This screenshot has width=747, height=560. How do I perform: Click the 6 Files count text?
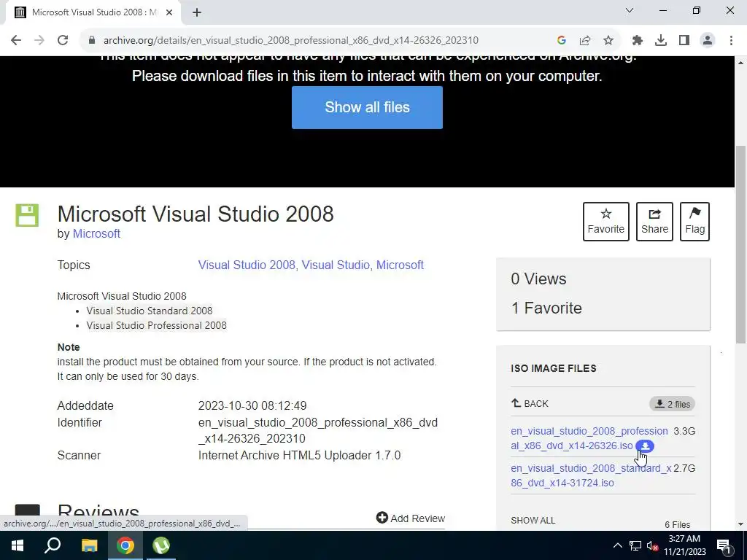pos(678,525)
